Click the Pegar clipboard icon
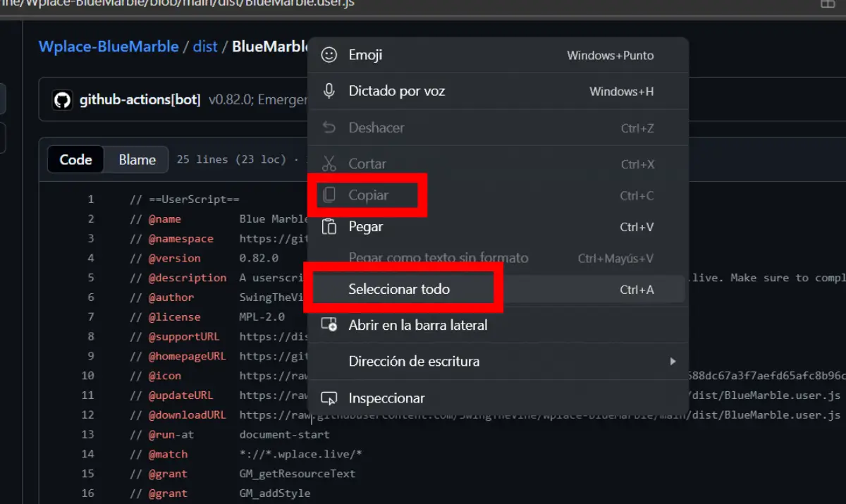This screenshot has height=504, width=846. click(329, 226)
